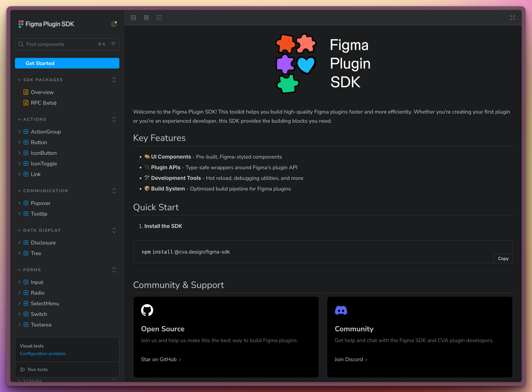Click the Tooltip component icon
Viewport: 532px width, 392px height.
26,214
